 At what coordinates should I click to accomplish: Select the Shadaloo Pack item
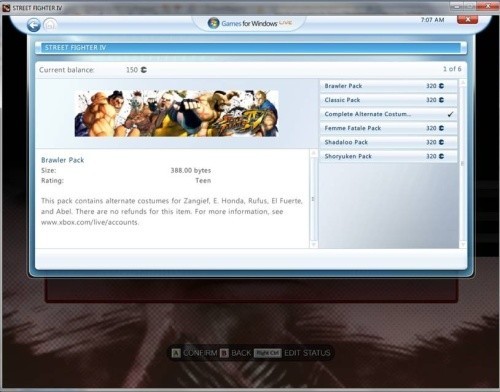pyautogui.click(x=389, y=142)
